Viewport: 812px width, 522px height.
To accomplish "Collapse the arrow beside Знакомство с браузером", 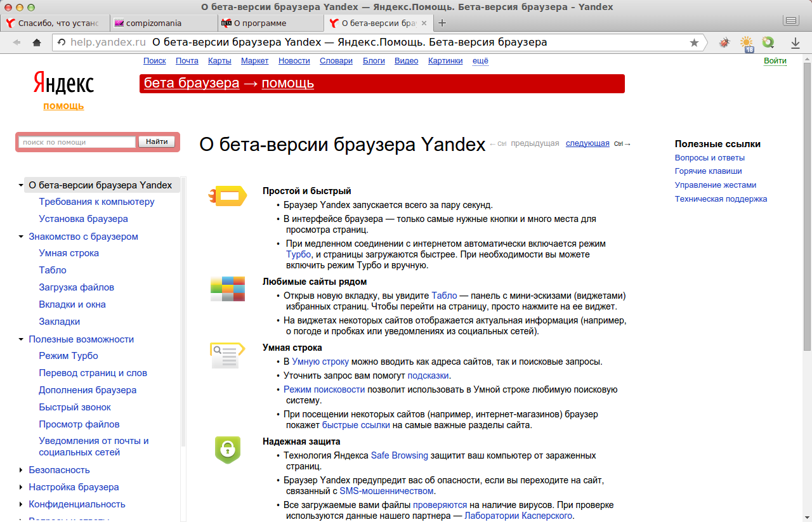I will click(x=21, y=237).
